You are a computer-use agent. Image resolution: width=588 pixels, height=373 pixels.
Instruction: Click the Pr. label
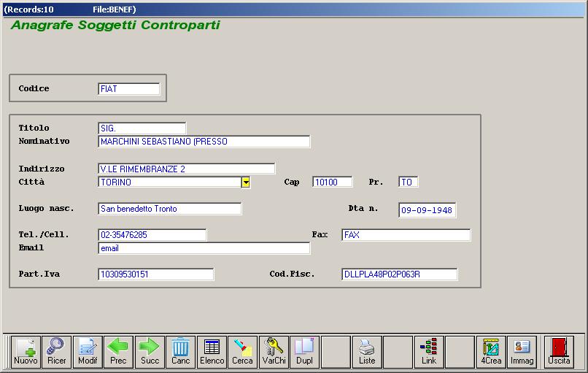tap(376, 182)
